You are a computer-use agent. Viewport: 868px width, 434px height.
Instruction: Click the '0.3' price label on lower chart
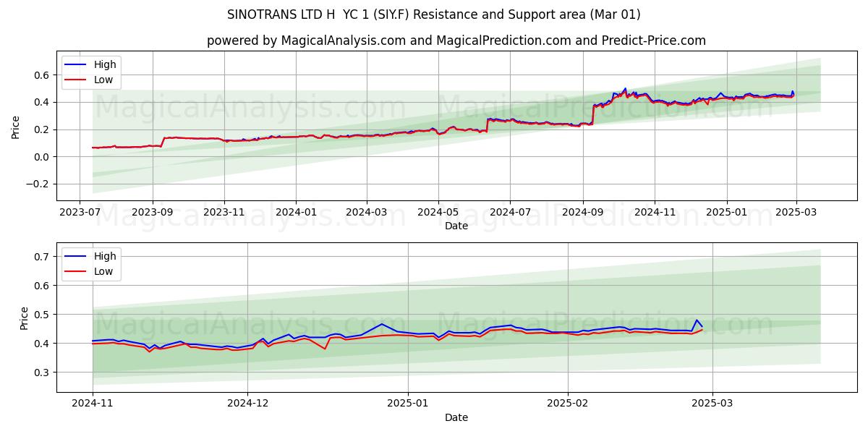pos(43,373)
